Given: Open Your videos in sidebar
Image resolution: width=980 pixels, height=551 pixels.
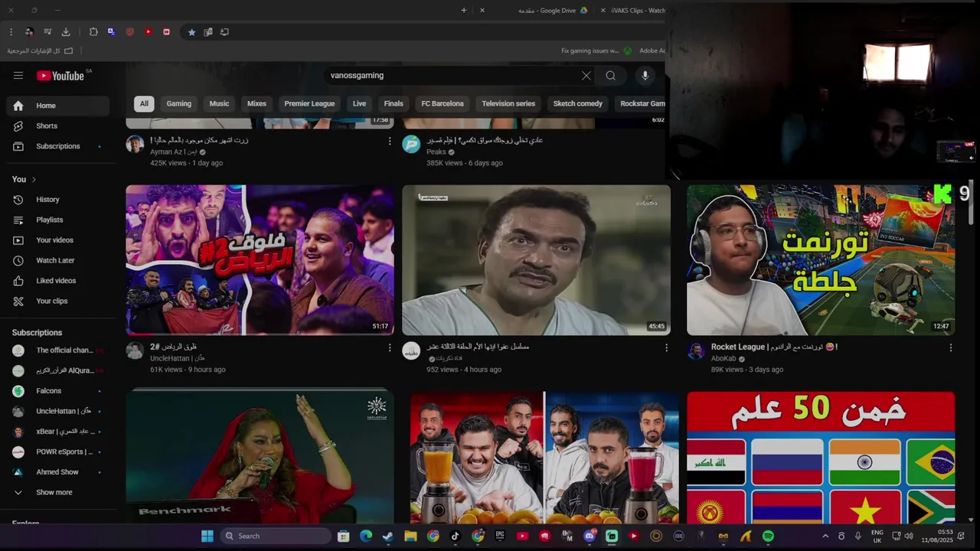Looking at the screenshot, I should [x=58, y=240].
